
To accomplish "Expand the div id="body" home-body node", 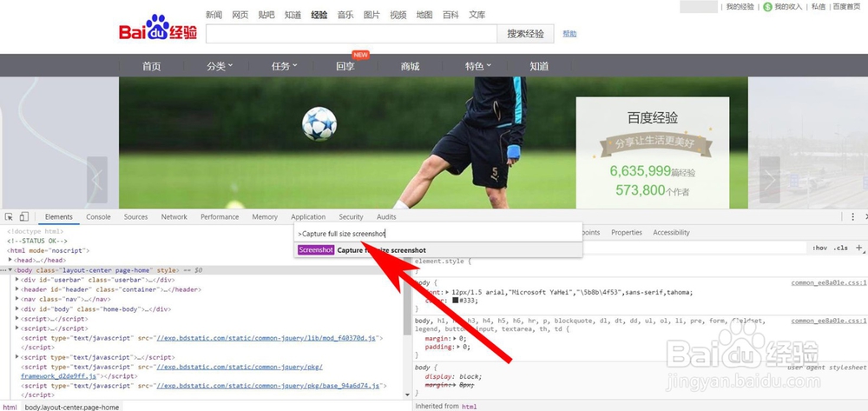I will coord(17,309).
